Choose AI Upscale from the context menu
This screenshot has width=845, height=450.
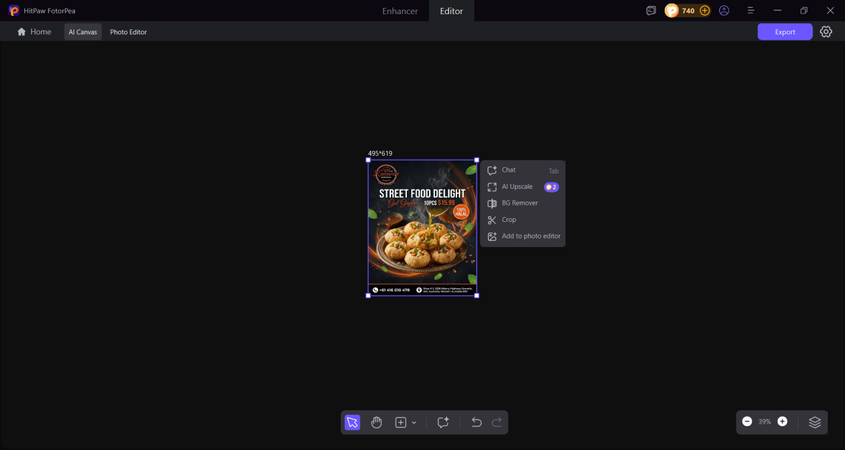(523, 187)
